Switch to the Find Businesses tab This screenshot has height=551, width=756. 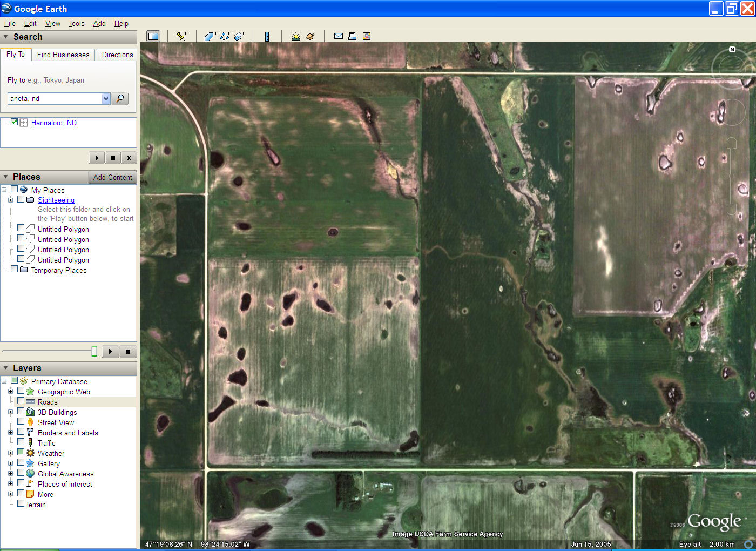[63, 55]
